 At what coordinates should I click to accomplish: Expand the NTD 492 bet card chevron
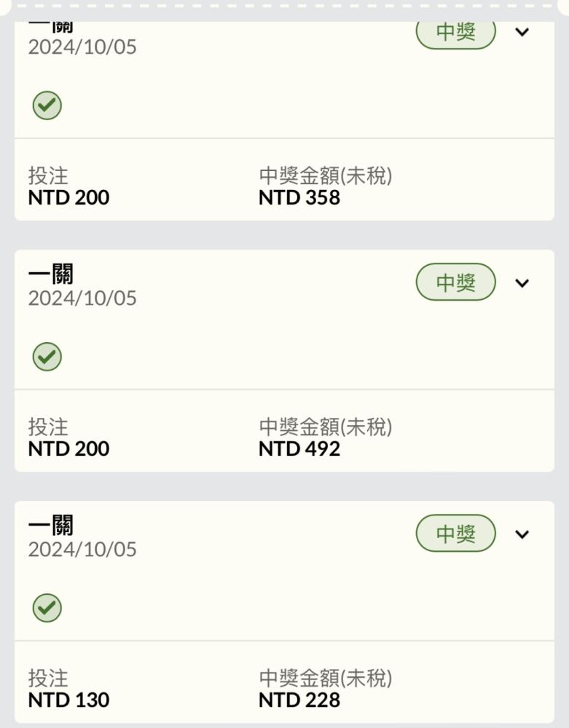522,282
